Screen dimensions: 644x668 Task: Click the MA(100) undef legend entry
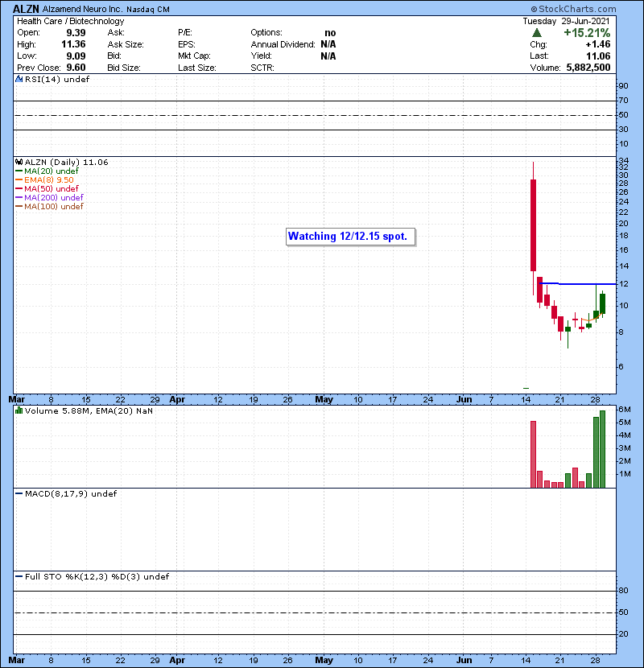tap(54, 207)
